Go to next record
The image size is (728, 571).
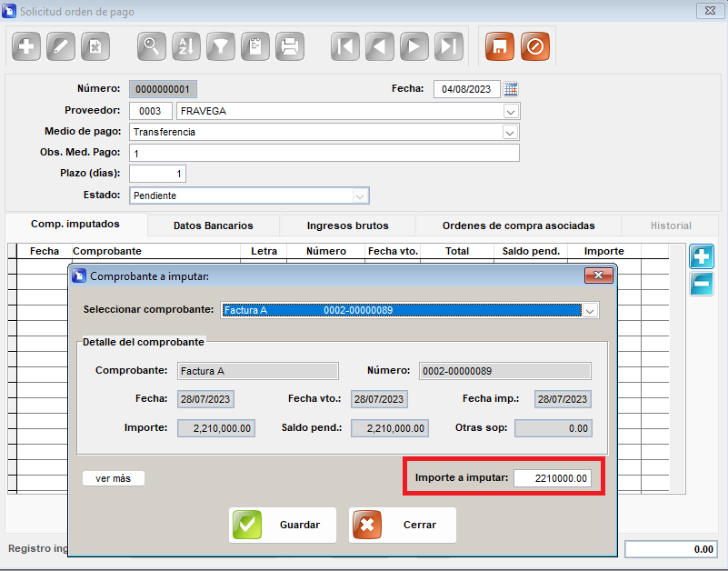pos(414,46)
